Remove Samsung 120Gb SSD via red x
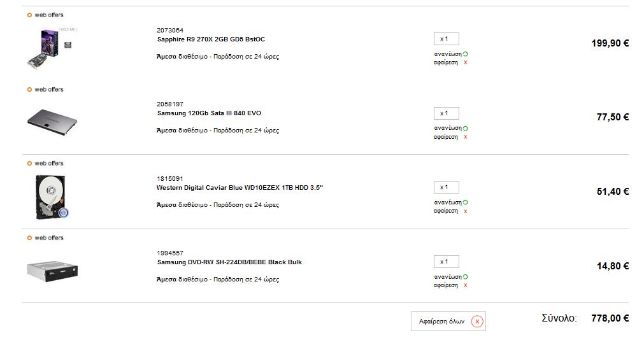644x340 pixels. pyautogui.click(x=466, y=137)
